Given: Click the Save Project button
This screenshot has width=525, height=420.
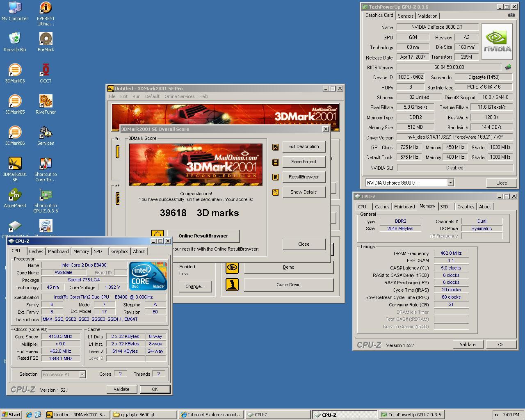Looking at the screenshot, I should point(304,162).
